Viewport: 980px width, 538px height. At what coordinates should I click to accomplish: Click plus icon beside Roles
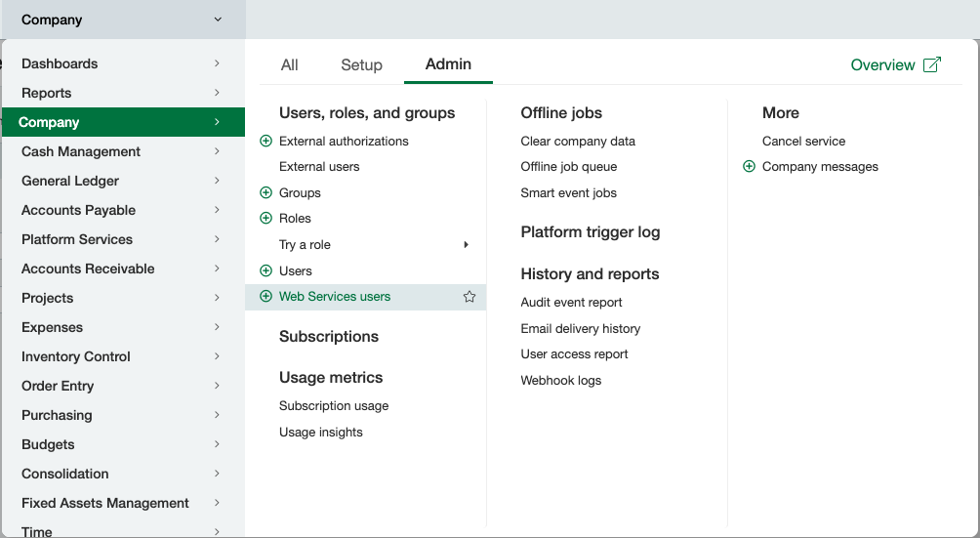[265, 218]
